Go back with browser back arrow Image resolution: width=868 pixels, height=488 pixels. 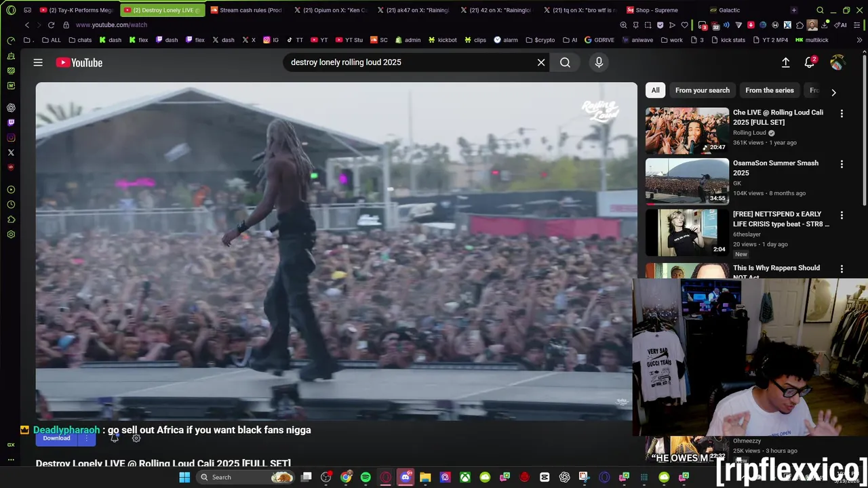click(x=27, y=25)
